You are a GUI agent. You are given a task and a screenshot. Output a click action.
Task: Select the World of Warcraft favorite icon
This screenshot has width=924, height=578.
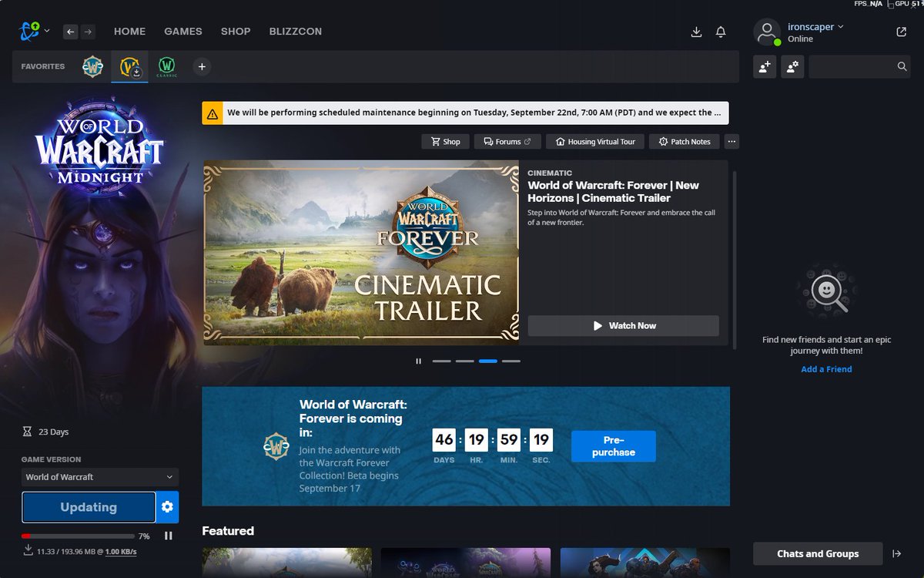[x=129, y=67]
